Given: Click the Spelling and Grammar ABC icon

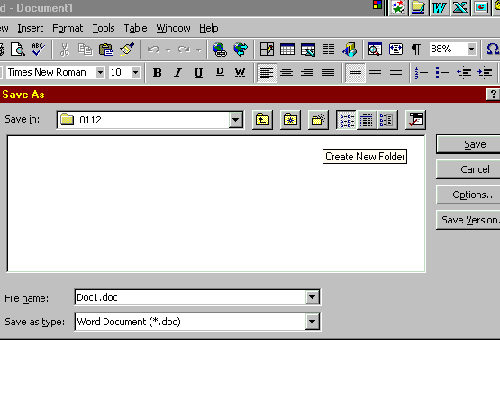Looking at the screenshot, I should [x=38, y=49].
